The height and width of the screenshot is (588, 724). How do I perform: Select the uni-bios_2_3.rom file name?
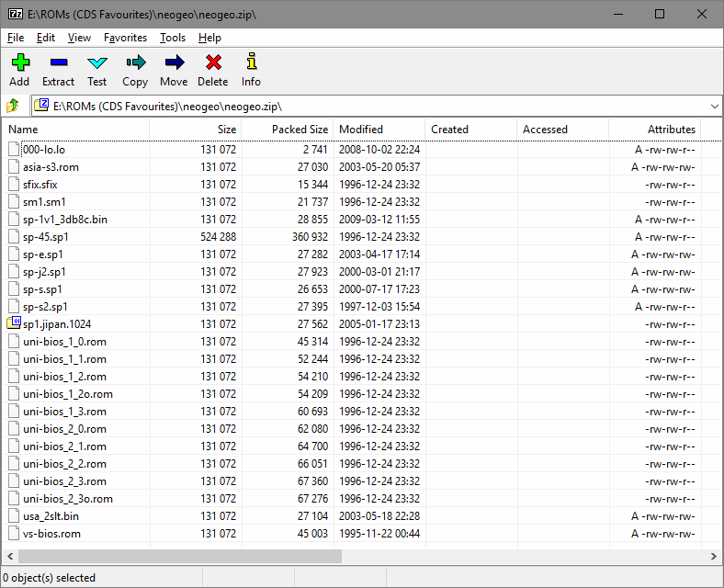pos(64,481)
